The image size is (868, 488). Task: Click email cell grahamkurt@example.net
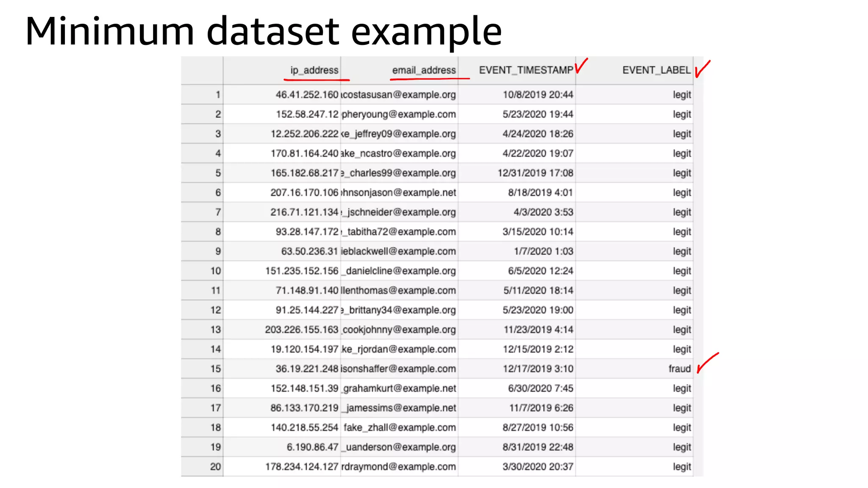(x=399, y=388)
